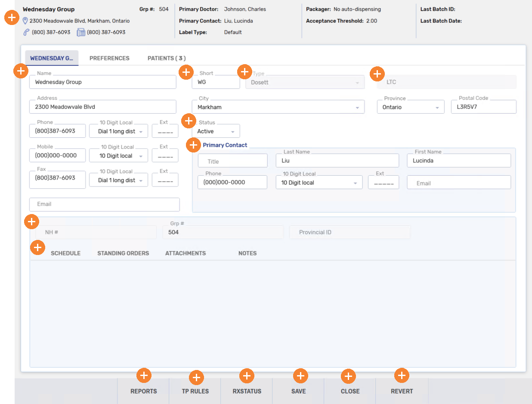532x404 pixels.
Task: Focus the Postal Code field
Action: click(x=483, y=107)
